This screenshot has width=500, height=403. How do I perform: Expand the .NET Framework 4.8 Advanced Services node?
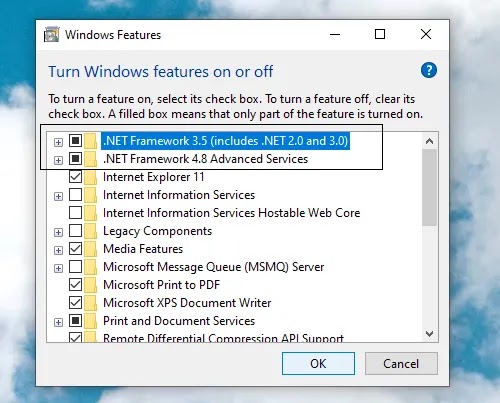(58, 160)
